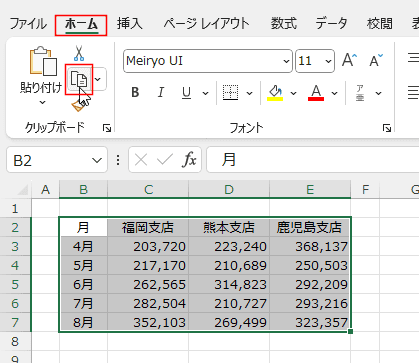
Task: Decrease font size with small A icon
Action: pyautogui.click(x=376, y=61)
